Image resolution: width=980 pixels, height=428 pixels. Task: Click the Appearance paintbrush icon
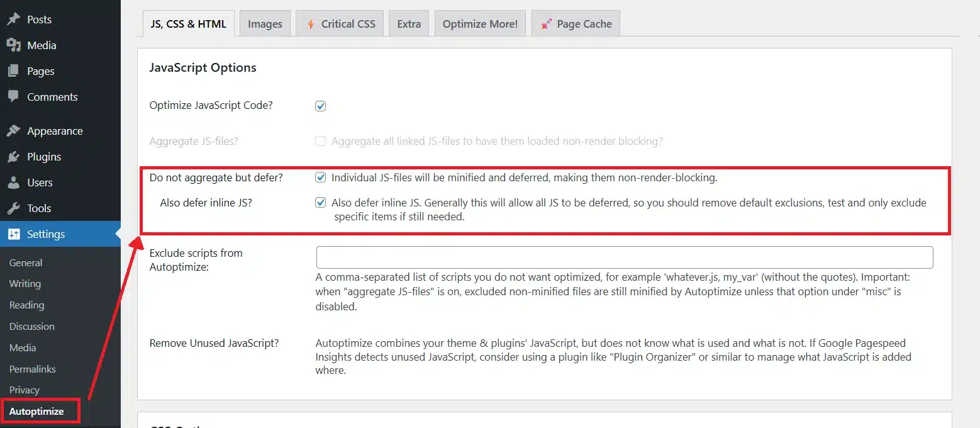pos(13,131)
